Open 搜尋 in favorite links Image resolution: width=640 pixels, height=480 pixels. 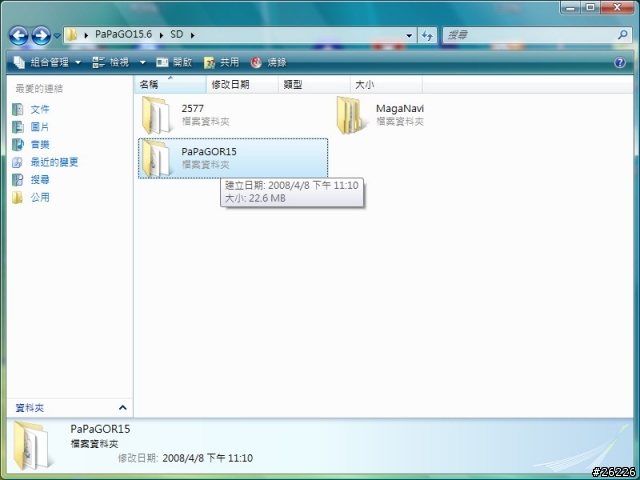[40, 180]
